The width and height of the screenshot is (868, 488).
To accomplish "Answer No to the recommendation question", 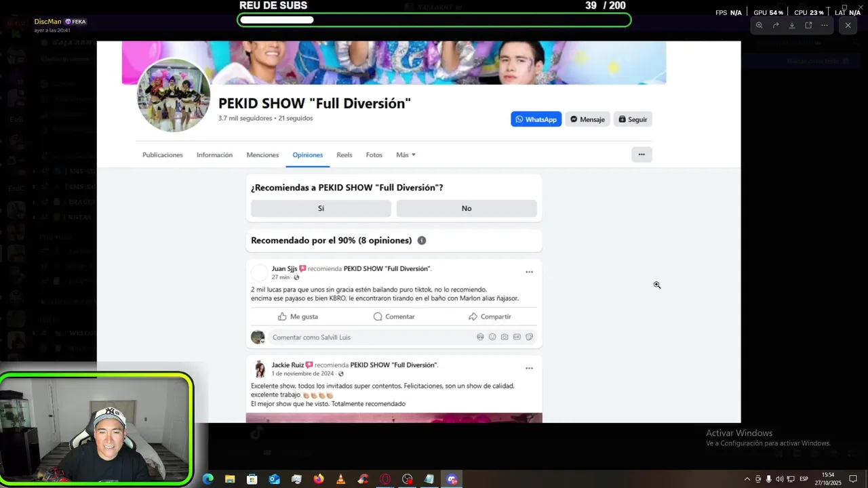I will click(x=467, y=208).
